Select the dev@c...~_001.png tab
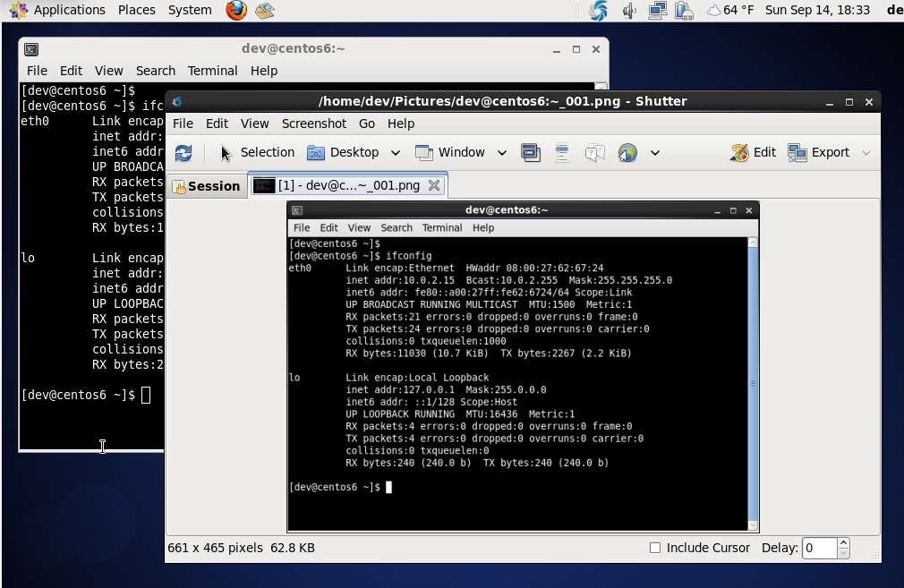Screen dimensions: 904x588 348,185
